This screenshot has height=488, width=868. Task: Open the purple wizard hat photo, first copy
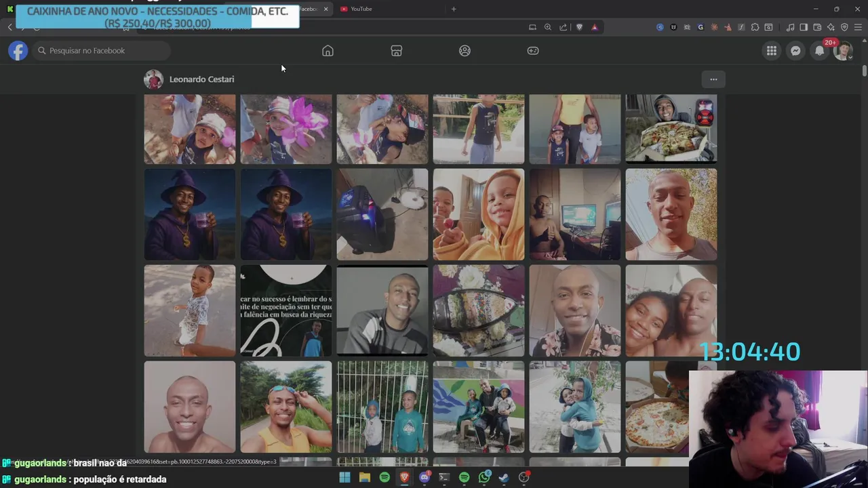(190, 214)
